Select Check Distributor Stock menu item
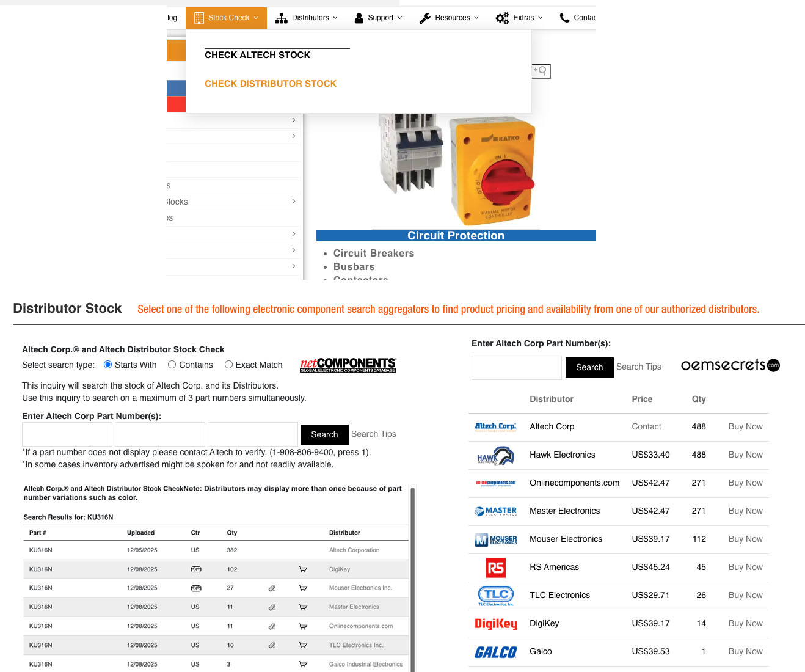This screenshot has height=672, width=805. (x=271, y=84)
